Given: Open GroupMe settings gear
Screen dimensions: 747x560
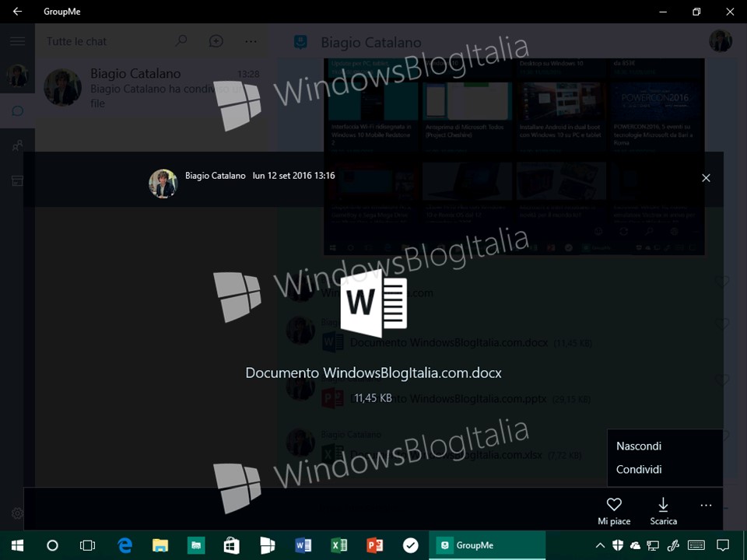Looking at the screenshot, I should point(18,513).
